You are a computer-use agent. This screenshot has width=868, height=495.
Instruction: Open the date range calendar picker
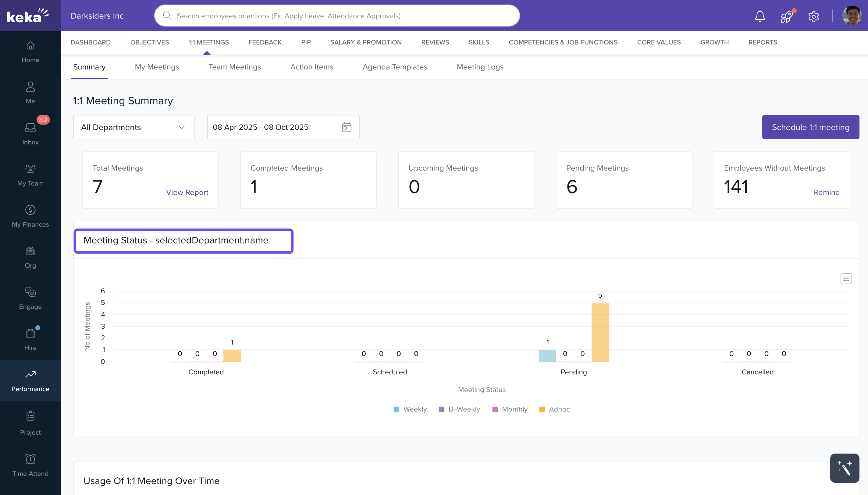point(346,127)
